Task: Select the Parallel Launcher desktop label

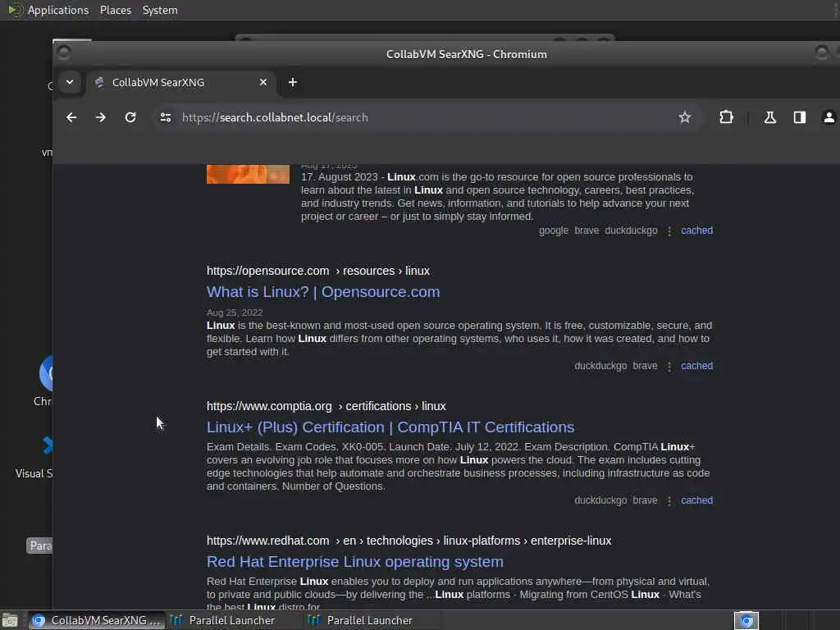Action: coord(39,546)
